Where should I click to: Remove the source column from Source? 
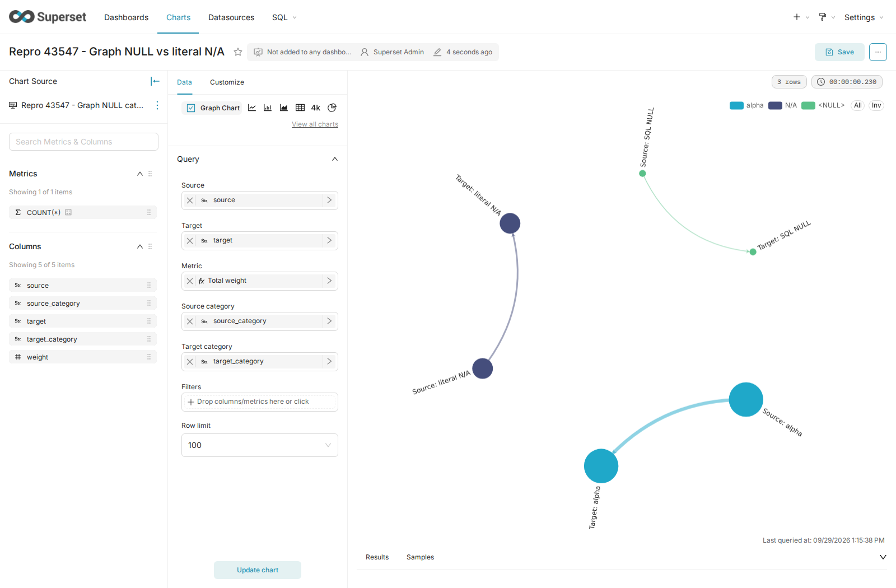(190, 200)
